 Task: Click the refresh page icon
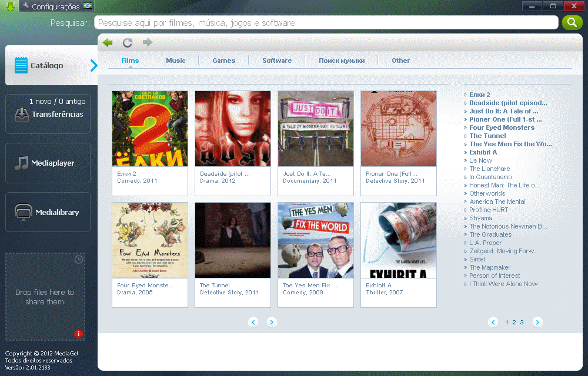(127, 42)
